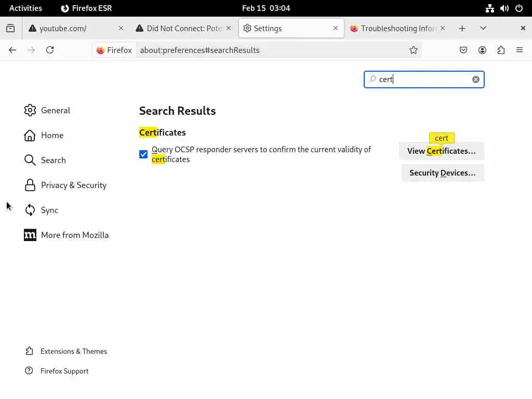532x399 pixels.
Task: Open the Firefox account icon
Action: click(482, 50)
